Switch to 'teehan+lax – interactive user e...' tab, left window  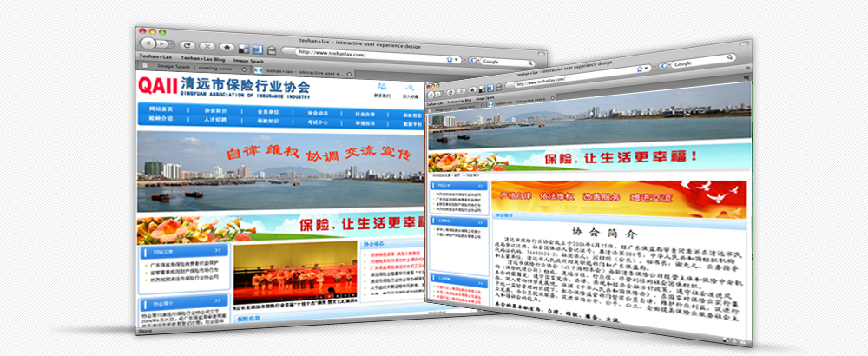pyautogui.click(x=302, y=72)
